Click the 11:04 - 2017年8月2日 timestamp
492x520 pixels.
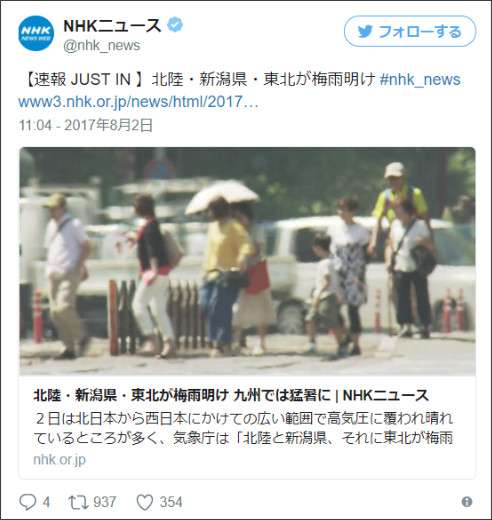pyautogui.click(x=86, y=125)
